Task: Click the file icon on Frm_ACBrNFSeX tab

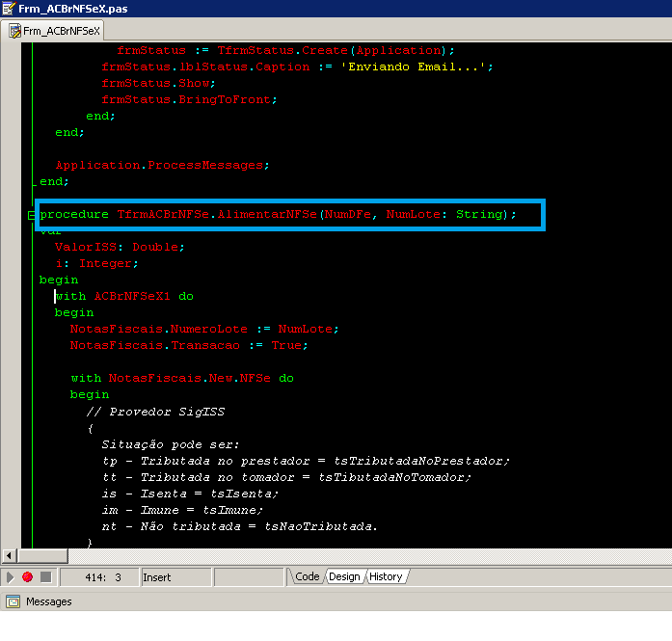Action: [x=15, y=31]
